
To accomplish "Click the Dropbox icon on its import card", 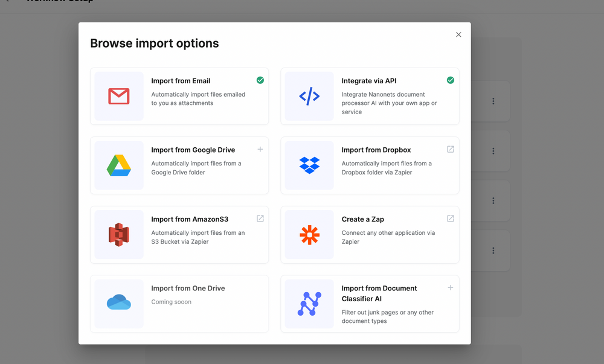I will (309, 165).
